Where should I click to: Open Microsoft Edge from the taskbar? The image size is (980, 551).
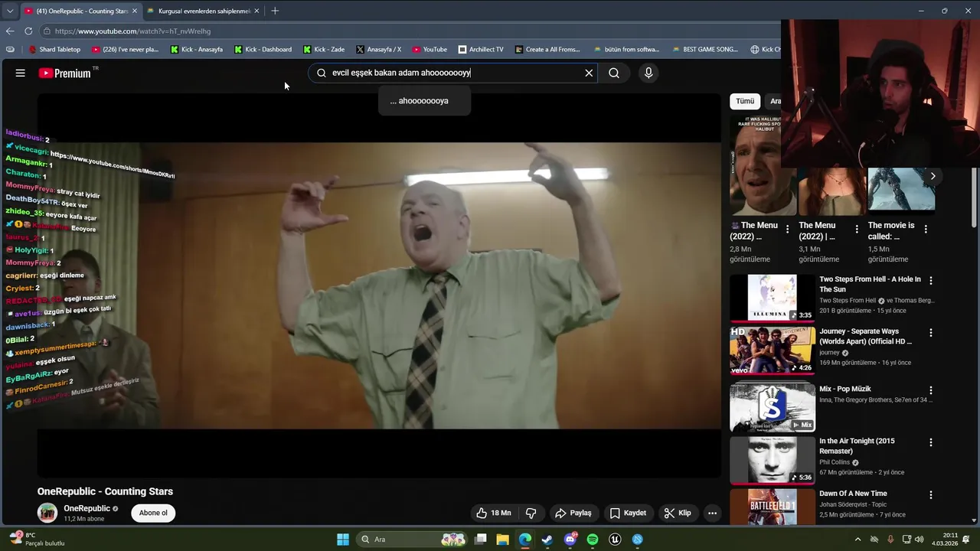[x=525, y=540]
